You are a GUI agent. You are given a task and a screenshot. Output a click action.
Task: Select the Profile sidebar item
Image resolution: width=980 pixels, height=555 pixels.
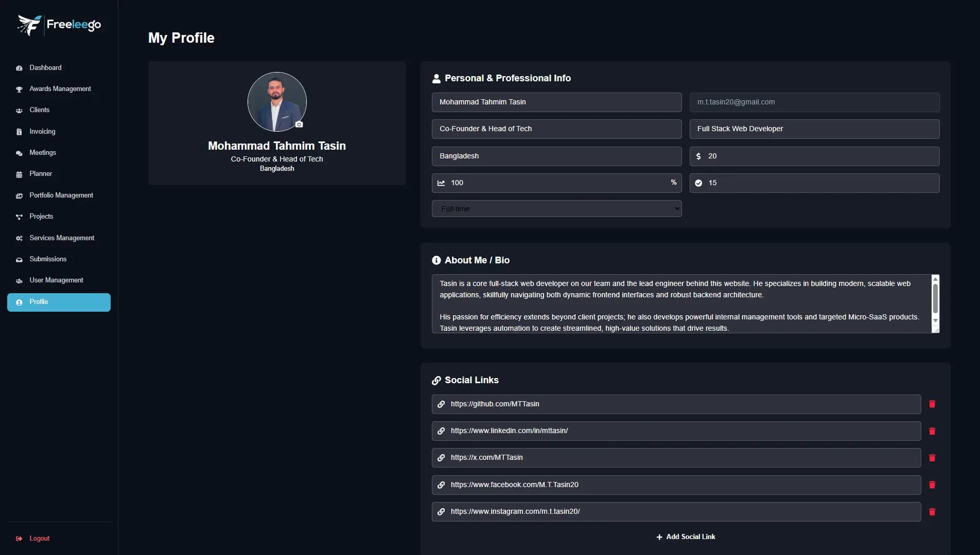click(59, 302)
